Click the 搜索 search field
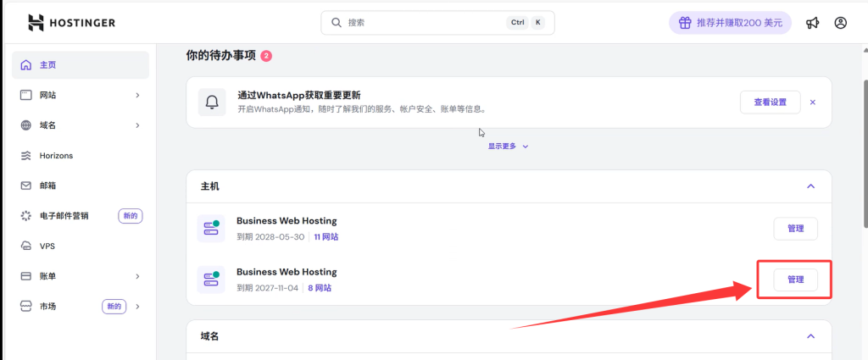Image resolution: width=868 pixels, height=360 pixels. coord(424,23)
